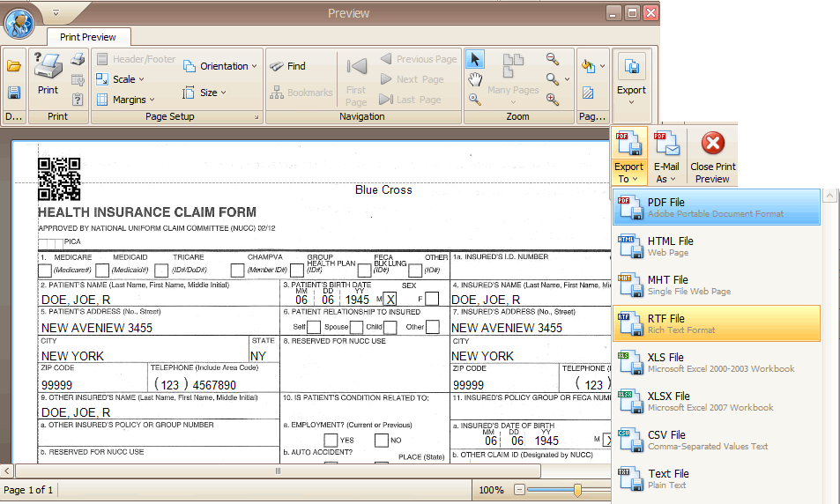Screen dimensions: 840x504
Task: Click Close Print Preview
Action: tap(713, 156)
